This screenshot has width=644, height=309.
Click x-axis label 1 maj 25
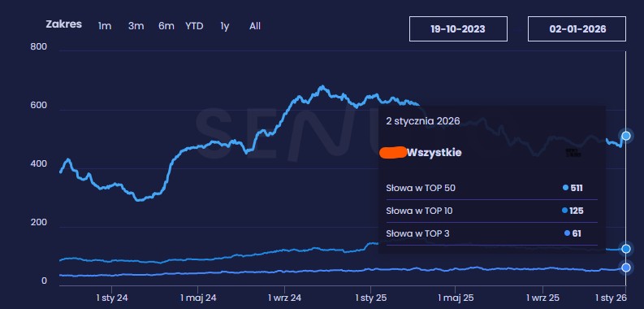click(456, 298)
